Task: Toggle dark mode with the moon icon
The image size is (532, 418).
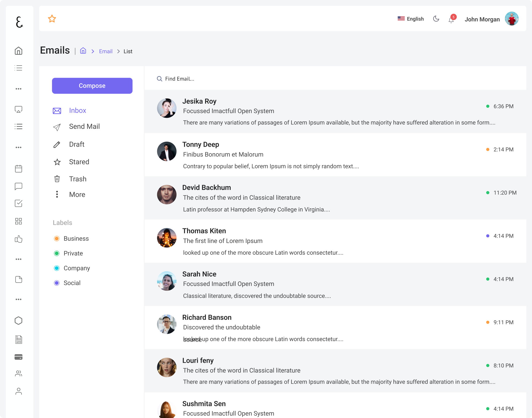Action: 436,19
